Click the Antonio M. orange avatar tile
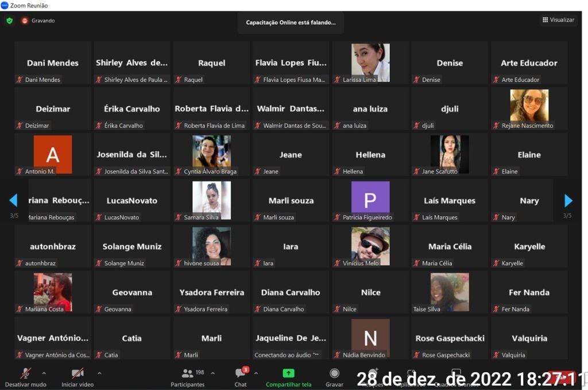This screenshot has width=588, height=390. pyautogui.click(x=53, y=154)
